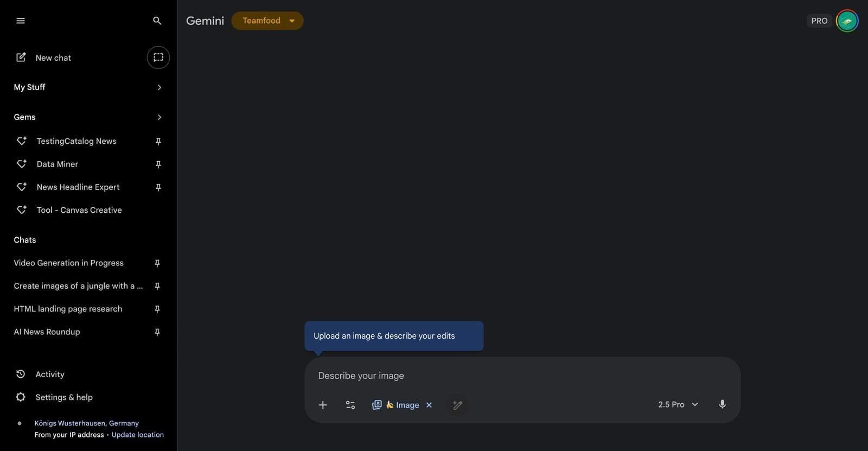
Task: Select the Tool - Canvas Creative gem
Action: pos(79,210)
